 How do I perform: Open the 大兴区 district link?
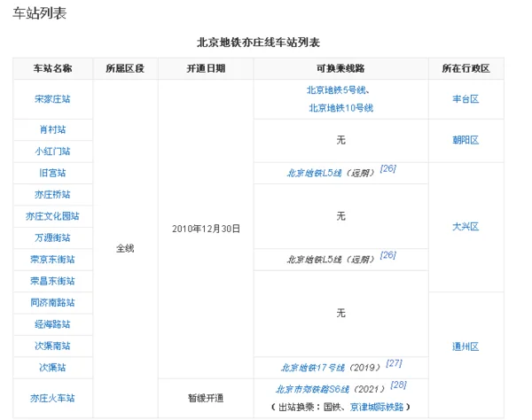[465, 227]
